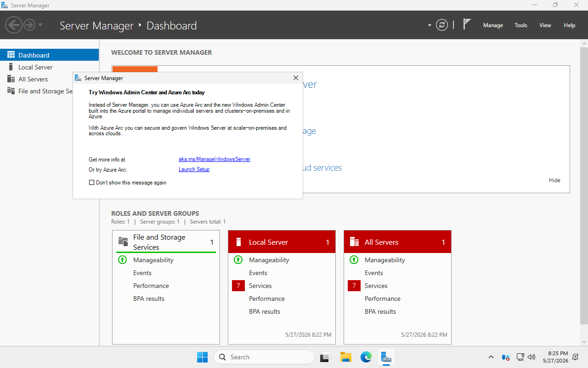Open dropdown arrow beside refresh icon

(x=430, y=25)
